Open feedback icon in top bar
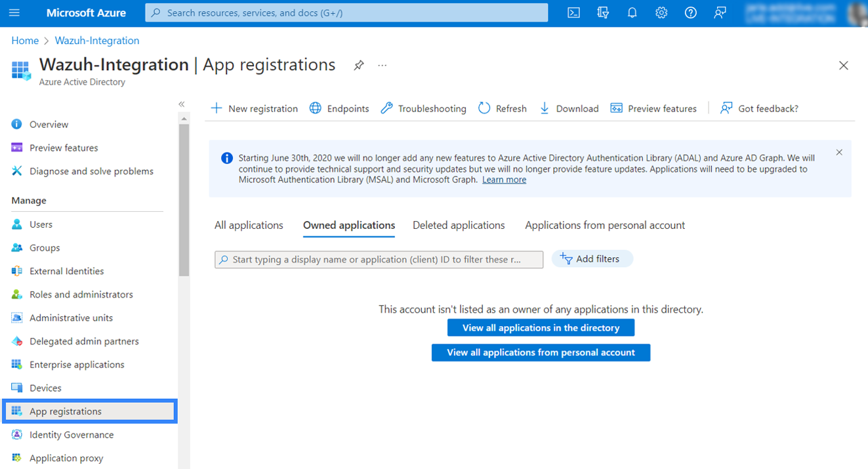This screenshot has height=469, width=868. (x=720, y=13)
